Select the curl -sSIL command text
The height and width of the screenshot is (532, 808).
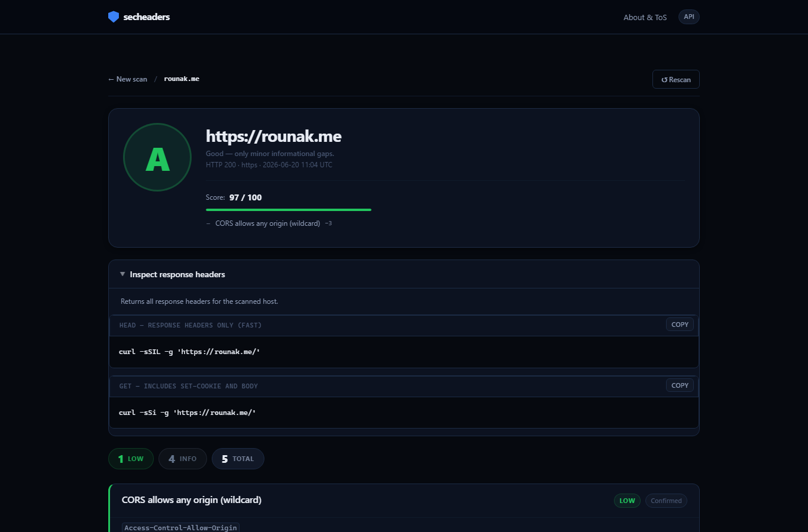189,352
